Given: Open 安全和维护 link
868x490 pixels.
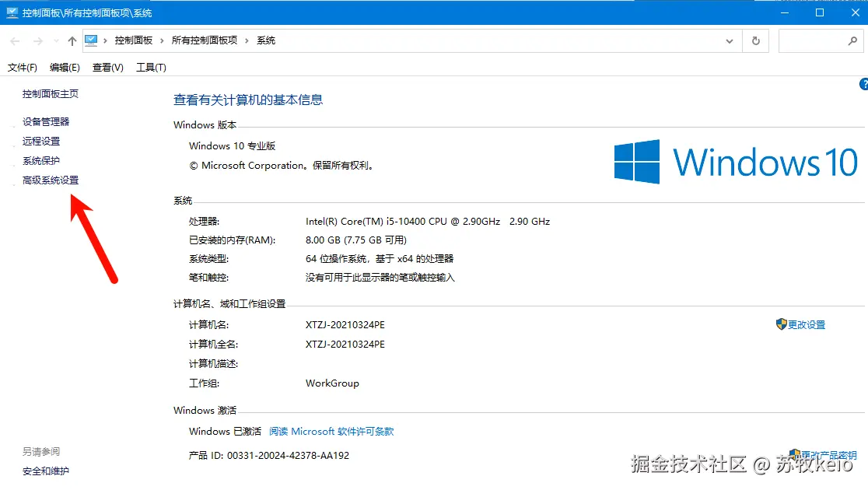Looking at the screenshot, I should click(x=46, y=471).
